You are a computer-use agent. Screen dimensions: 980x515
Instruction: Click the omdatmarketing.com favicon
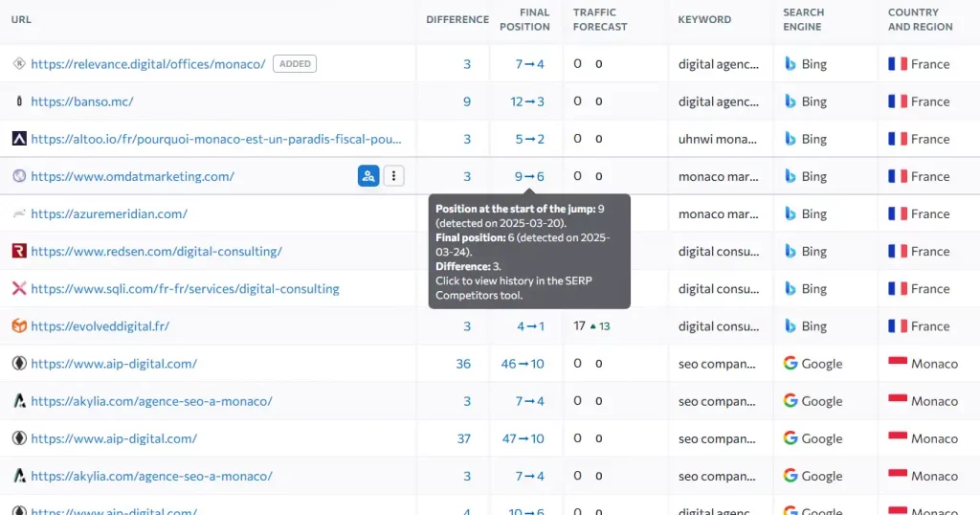coord(19,176)
